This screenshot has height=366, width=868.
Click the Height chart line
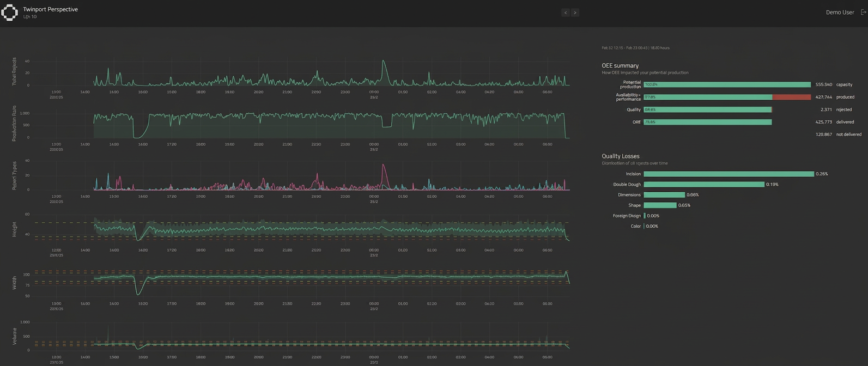(x=331, y=229)
